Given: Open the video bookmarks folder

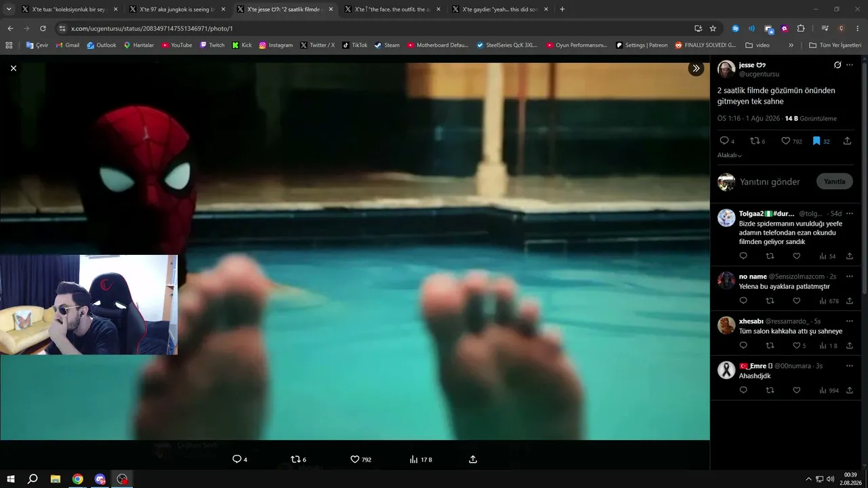Looking at the screenshot, I should coord(757,45).
